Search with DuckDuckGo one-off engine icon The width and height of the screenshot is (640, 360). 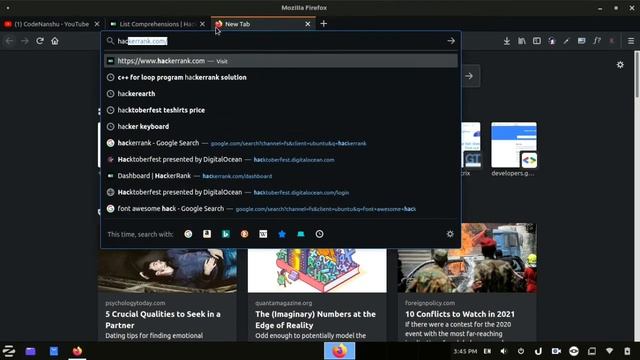[244, 234]
